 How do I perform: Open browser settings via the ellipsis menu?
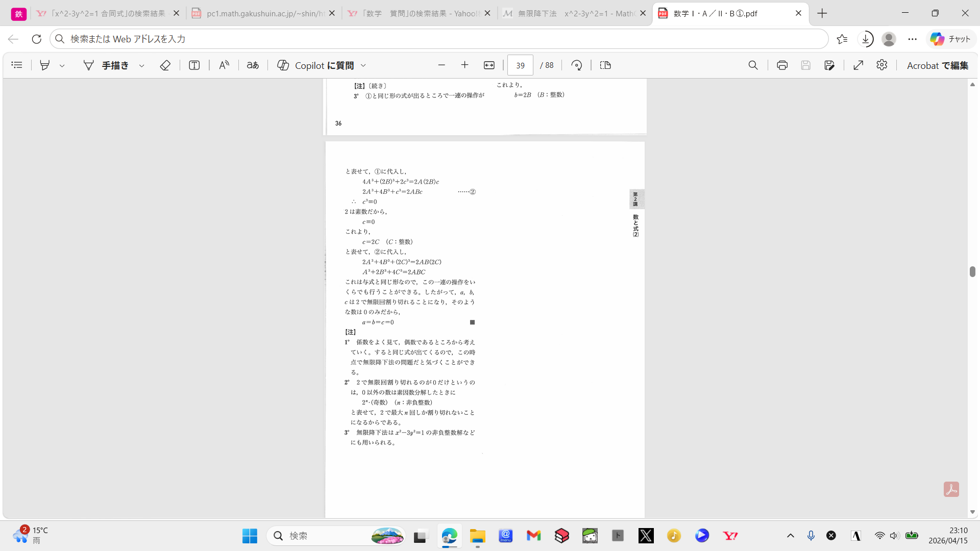point(913,39)
